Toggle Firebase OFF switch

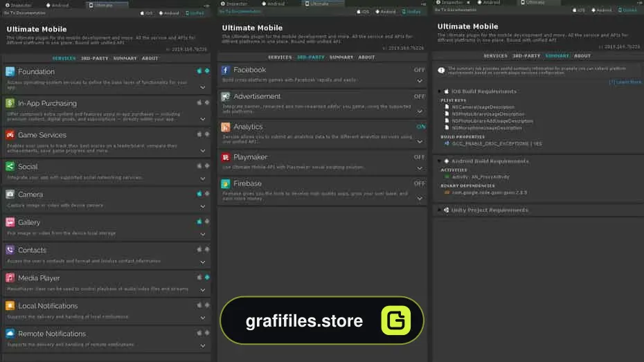(x=420, y=183)
